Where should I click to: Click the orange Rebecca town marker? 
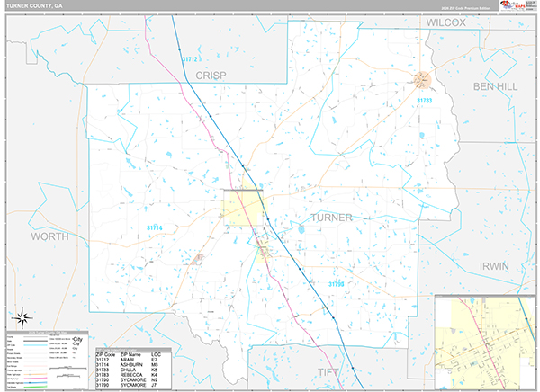[423, 80]
